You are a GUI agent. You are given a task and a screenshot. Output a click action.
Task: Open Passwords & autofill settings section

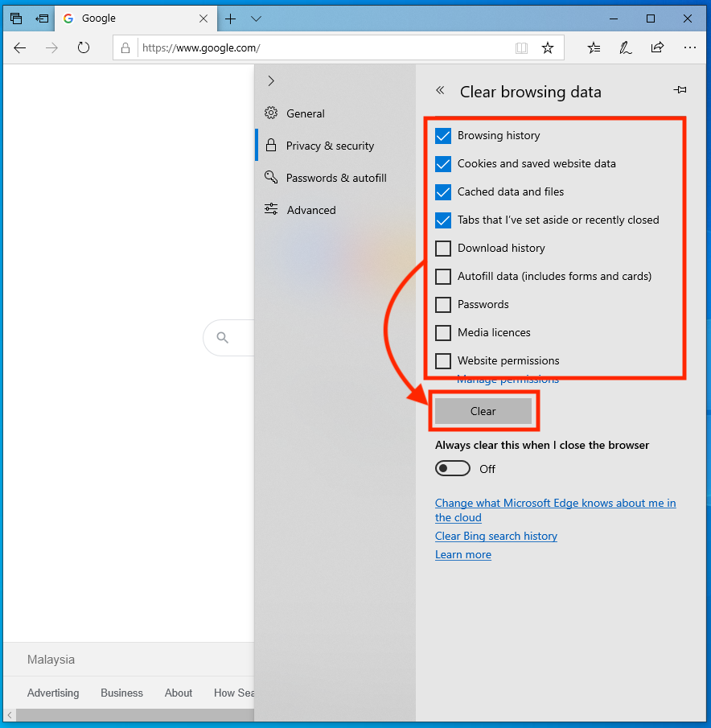coord(335,178)
